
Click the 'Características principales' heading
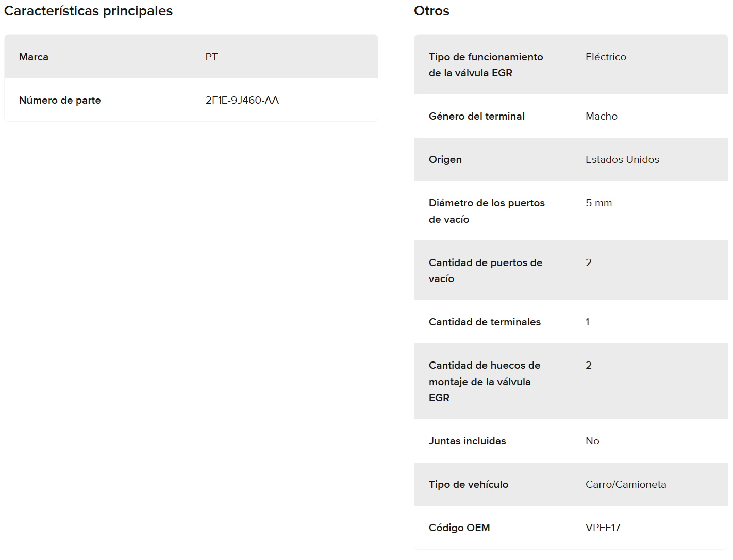tap(88, 11)
